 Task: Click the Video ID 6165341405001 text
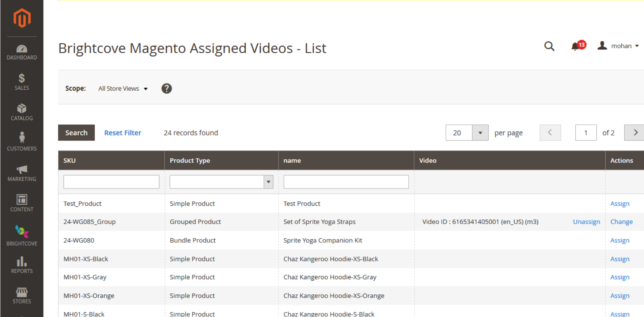pos(480,222)
